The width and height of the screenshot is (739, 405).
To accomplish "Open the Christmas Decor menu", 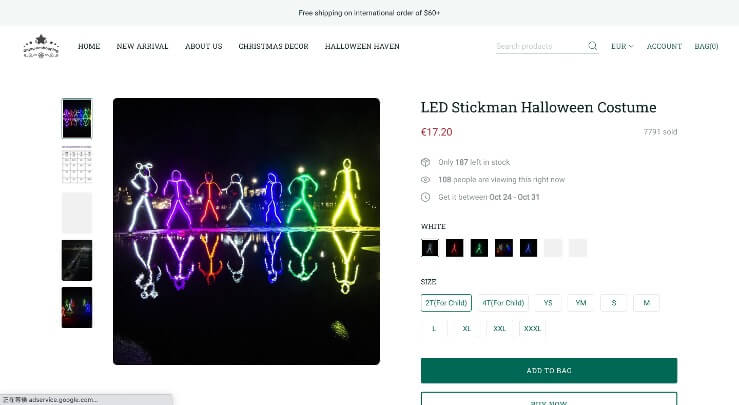I will (x=273, y=46).
